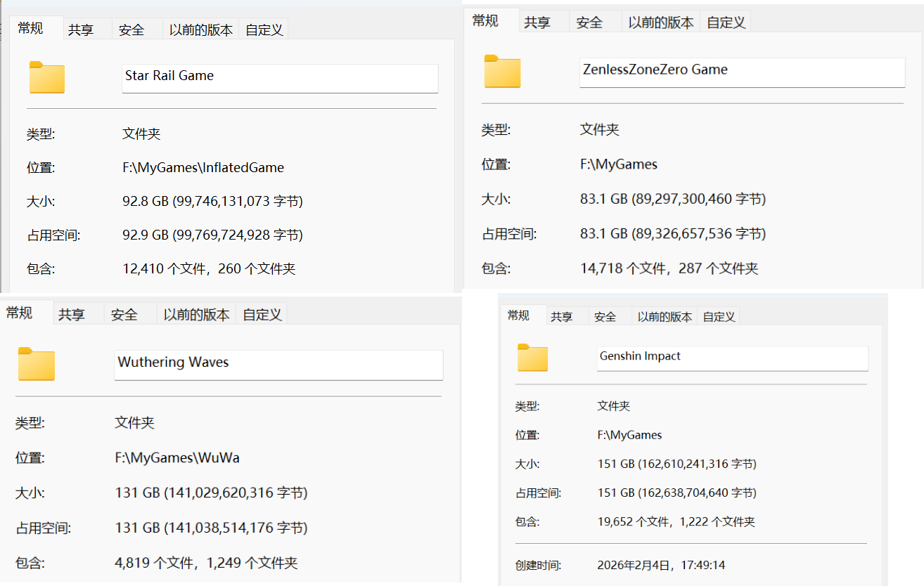Click 文件夹 type value in Wuthering Waves window
Viewport: 924px width, 586px height.
(134, 423)
